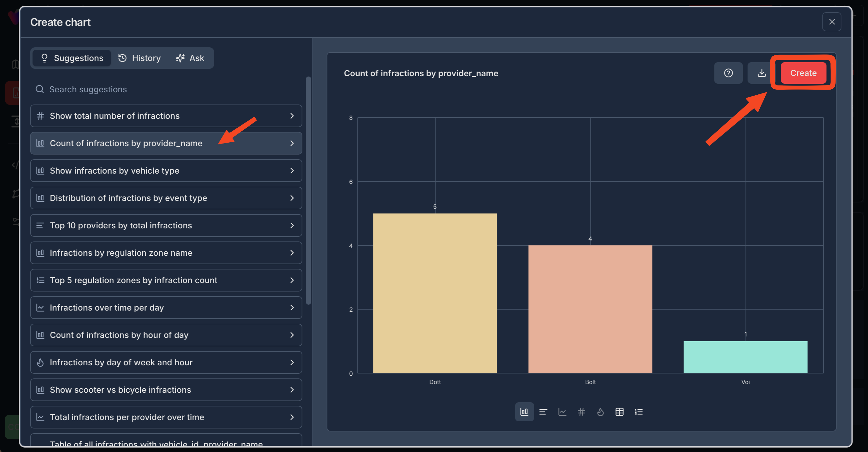Screen dimensions: 868x452
Task: Close the Create chart dialog
Action: tap(832, 22)
